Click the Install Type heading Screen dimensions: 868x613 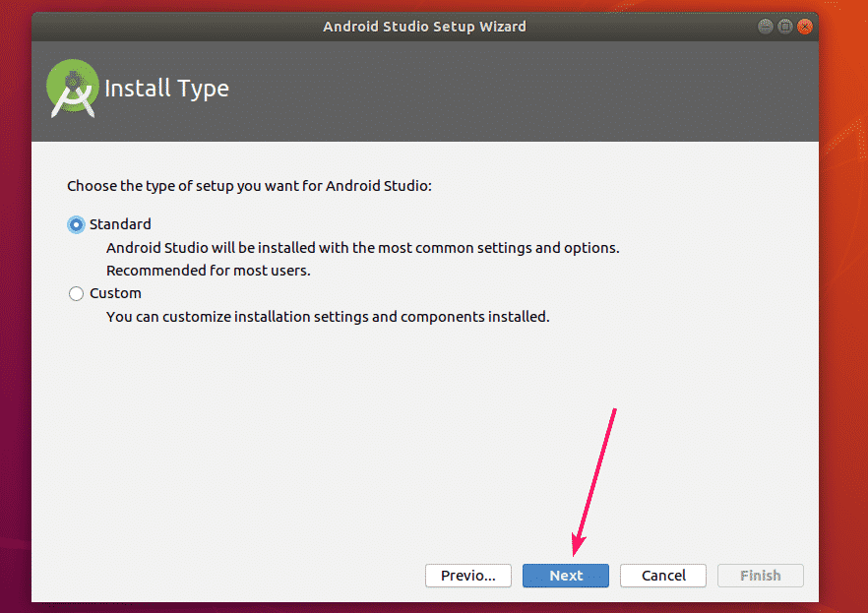click(x=166, y=89)
